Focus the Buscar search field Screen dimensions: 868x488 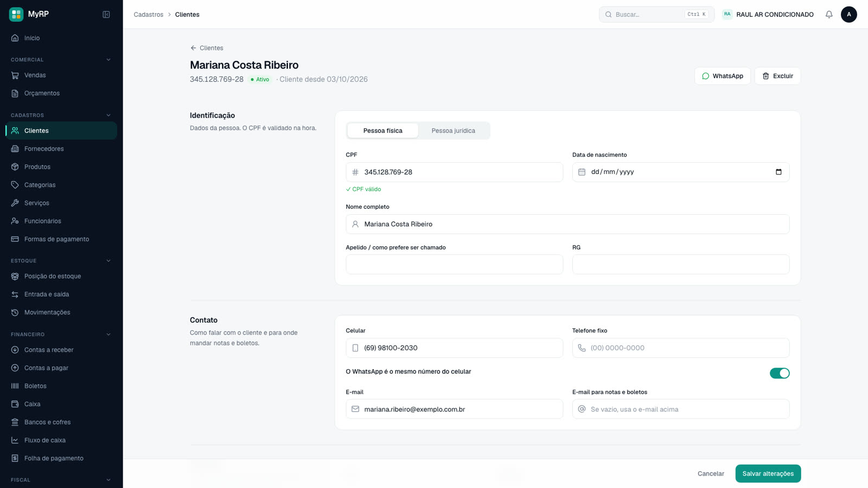click(656, 15)
